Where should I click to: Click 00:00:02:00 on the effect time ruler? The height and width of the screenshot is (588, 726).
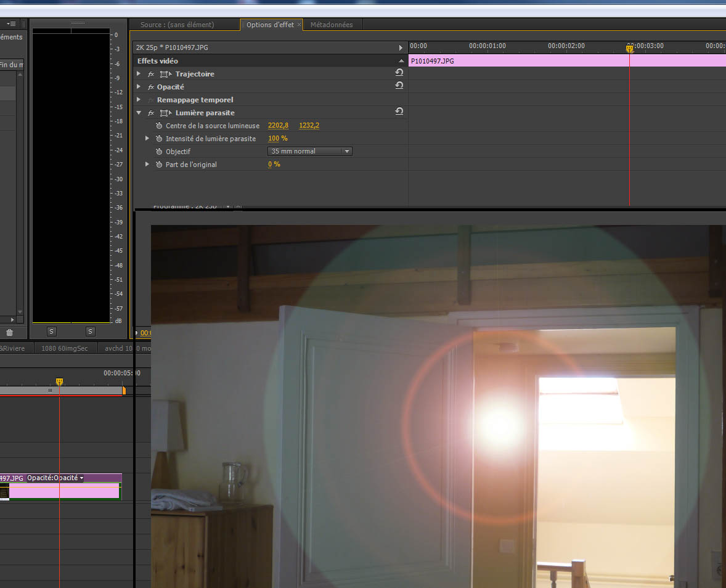click(x=566, y=46)
